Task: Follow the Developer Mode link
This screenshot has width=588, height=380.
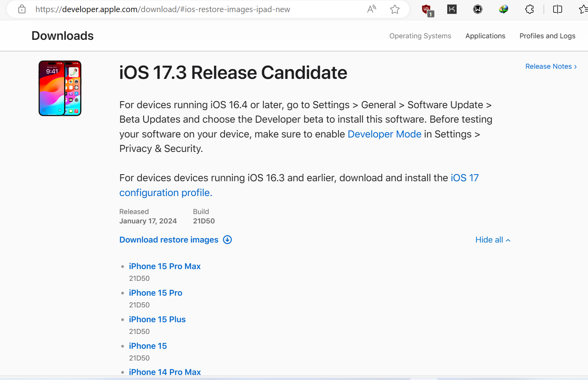Action: coord(384,134)
